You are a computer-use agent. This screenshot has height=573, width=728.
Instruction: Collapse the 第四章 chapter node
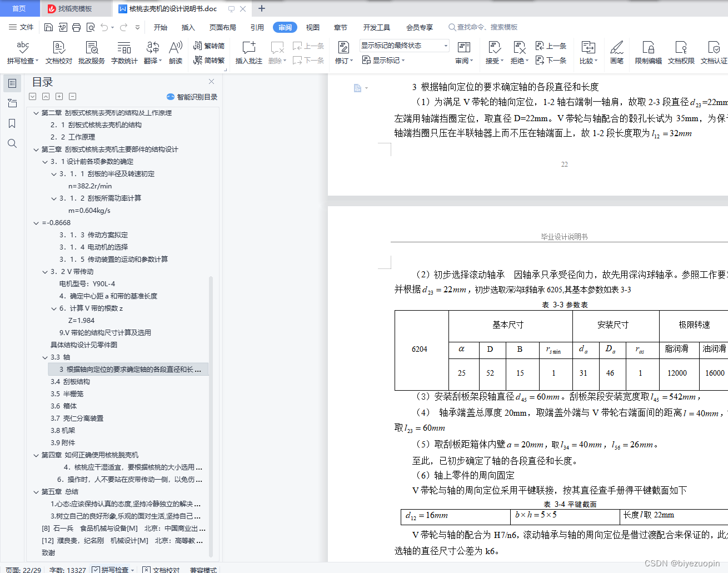pyautogui.click(x=36, y=455)
